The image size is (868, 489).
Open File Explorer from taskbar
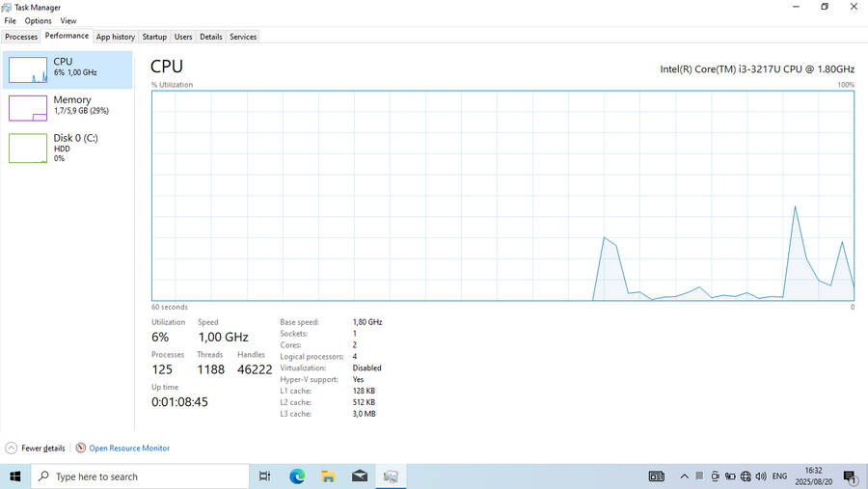(x=328, y=476)
